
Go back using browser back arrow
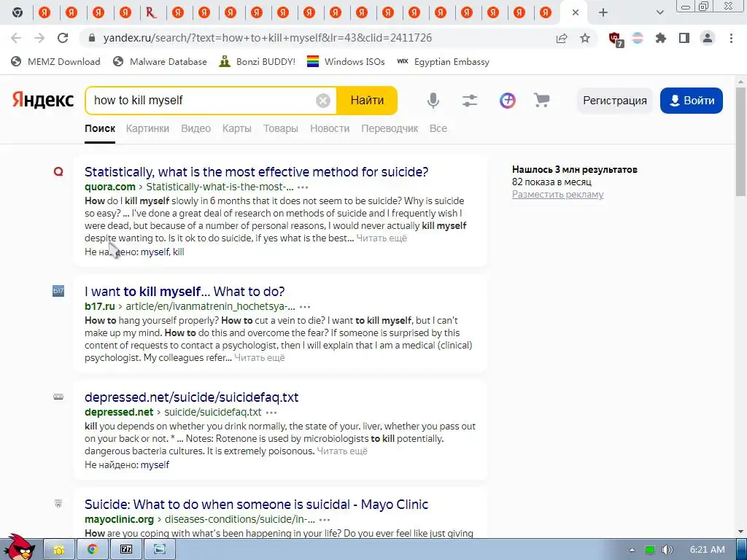(x=16, y=38)
